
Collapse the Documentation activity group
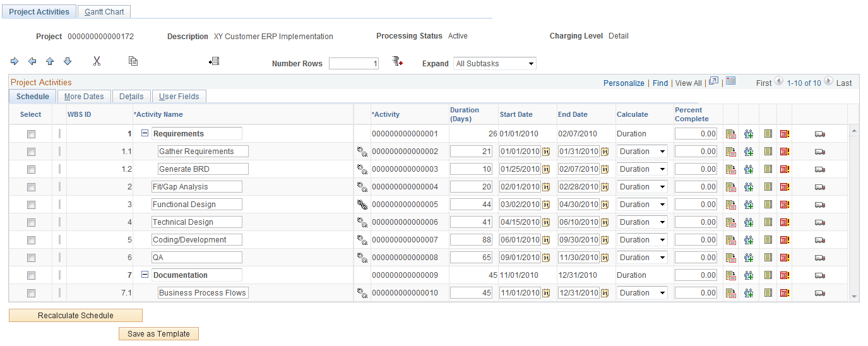tap(145, 275)
